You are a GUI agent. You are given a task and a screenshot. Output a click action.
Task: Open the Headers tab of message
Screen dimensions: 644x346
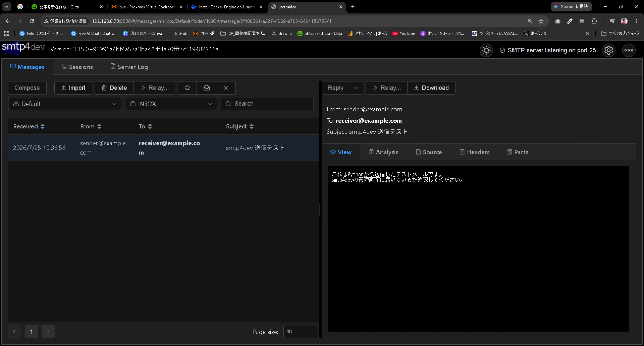475,152
